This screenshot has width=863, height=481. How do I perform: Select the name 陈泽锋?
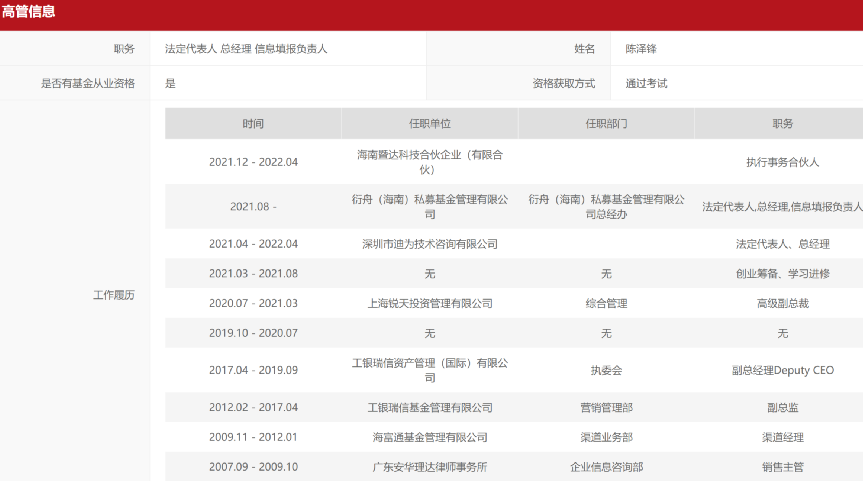(641, 49)
